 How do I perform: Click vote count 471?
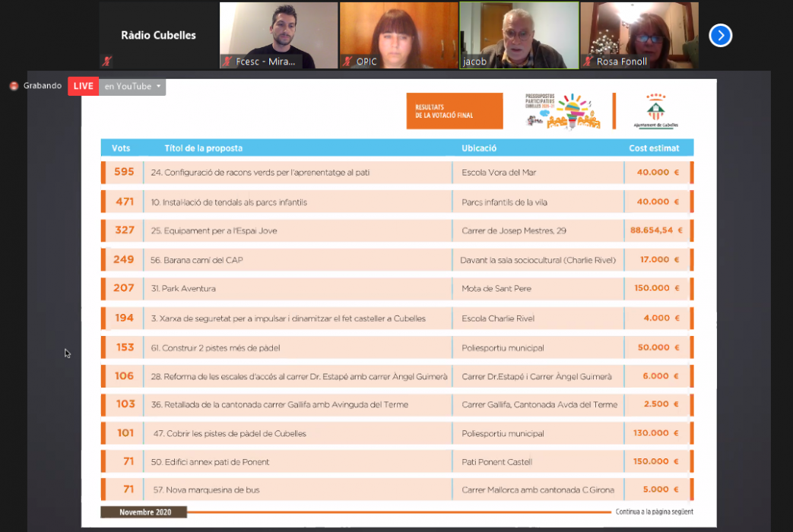(x=125, y=201)
